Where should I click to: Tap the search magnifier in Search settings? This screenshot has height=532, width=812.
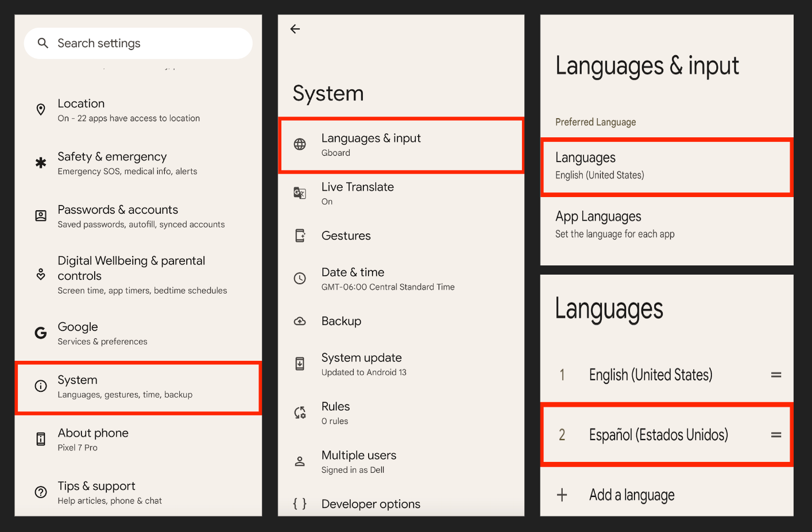tap(42, 43)
